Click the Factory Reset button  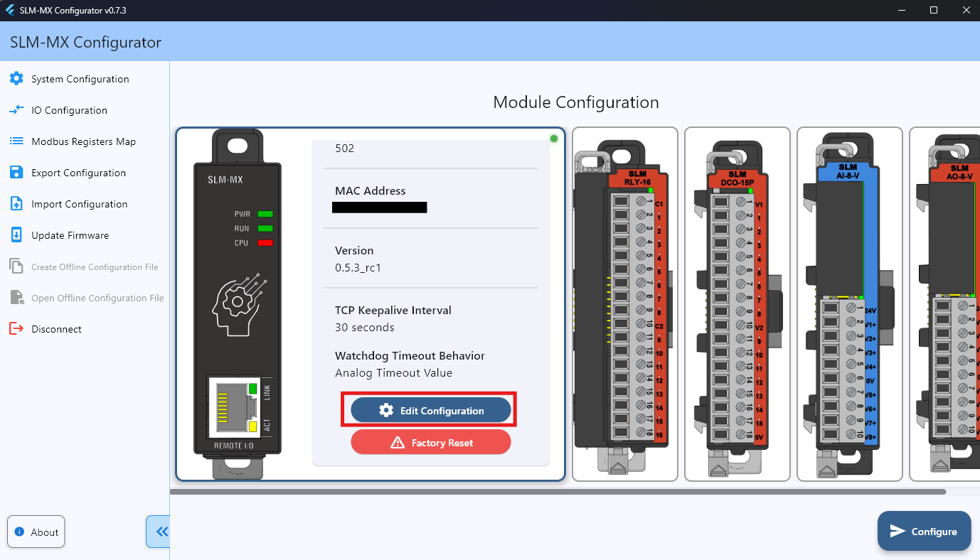click(x=430, y=441)
